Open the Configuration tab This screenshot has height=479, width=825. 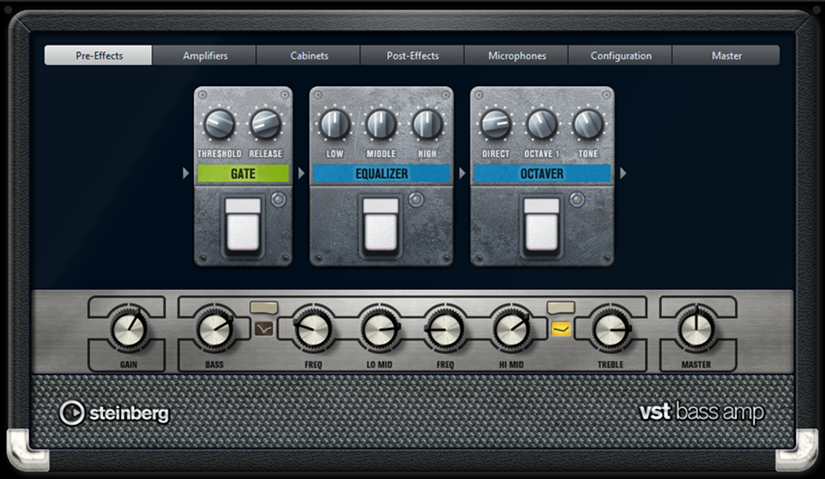[621, 55]
